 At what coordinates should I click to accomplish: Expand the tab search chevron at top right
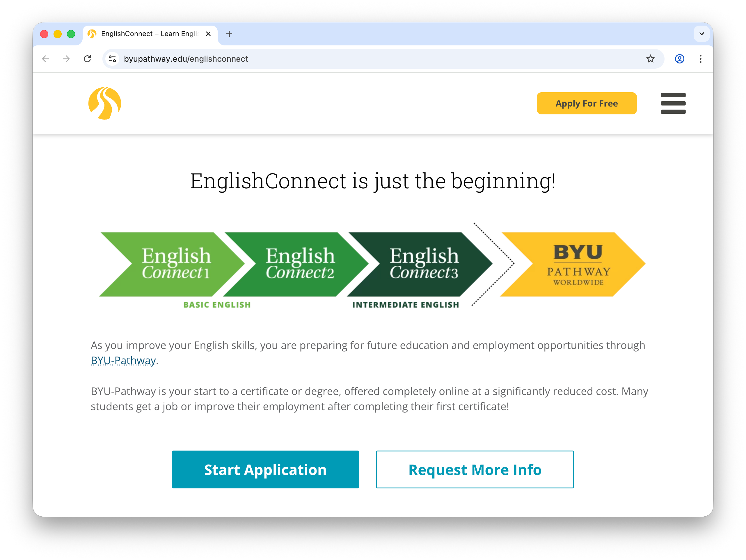click(x=701, y=34)
